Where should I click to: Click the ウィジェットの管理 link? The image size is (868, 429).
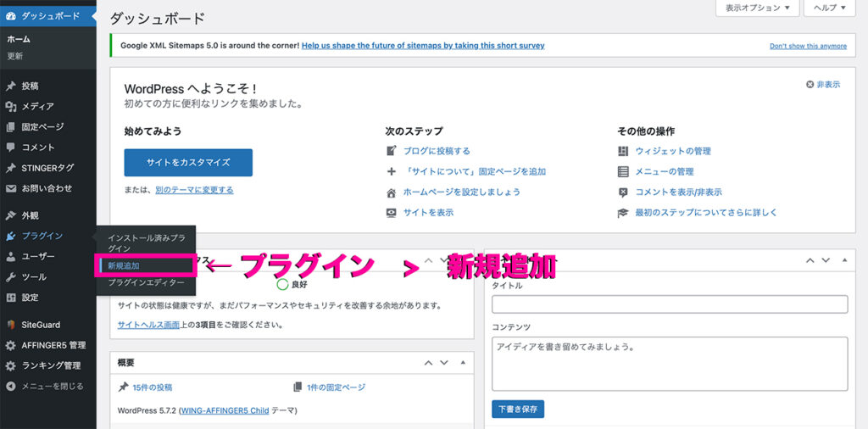point(673,151)
